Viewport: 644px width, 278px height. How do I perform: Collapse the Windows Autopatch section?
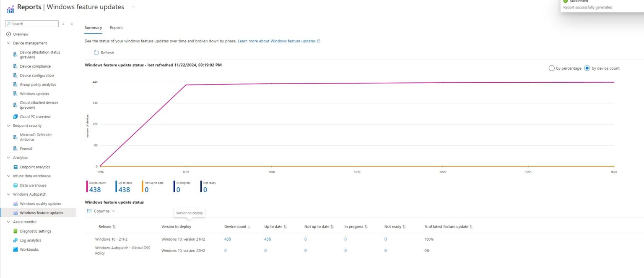point(8,194)
